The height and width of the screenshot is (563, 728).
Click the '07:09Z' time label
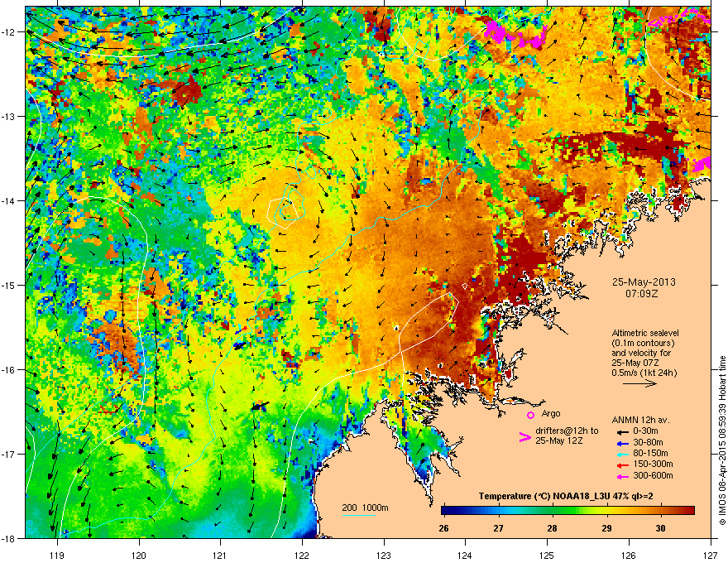pyautogui.click(x=642, y=294)
